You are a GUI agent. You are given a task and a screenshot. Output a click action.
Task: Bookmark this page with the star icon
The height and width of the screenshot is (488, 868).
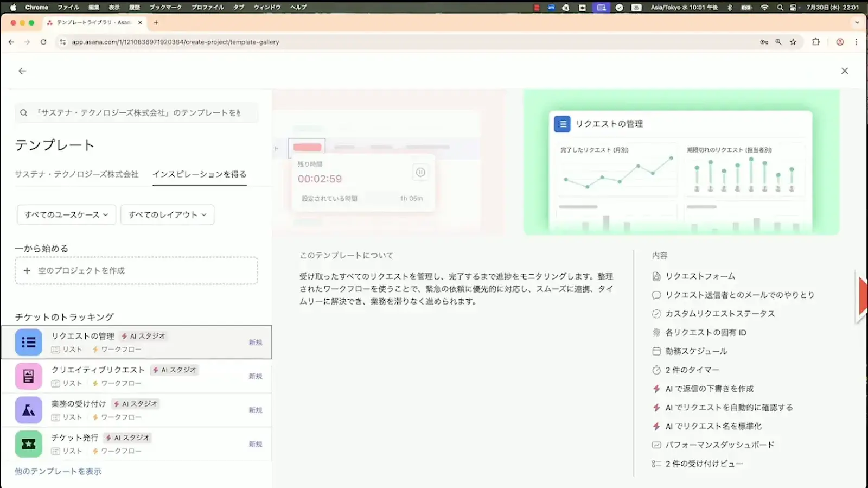coord(793,42)
